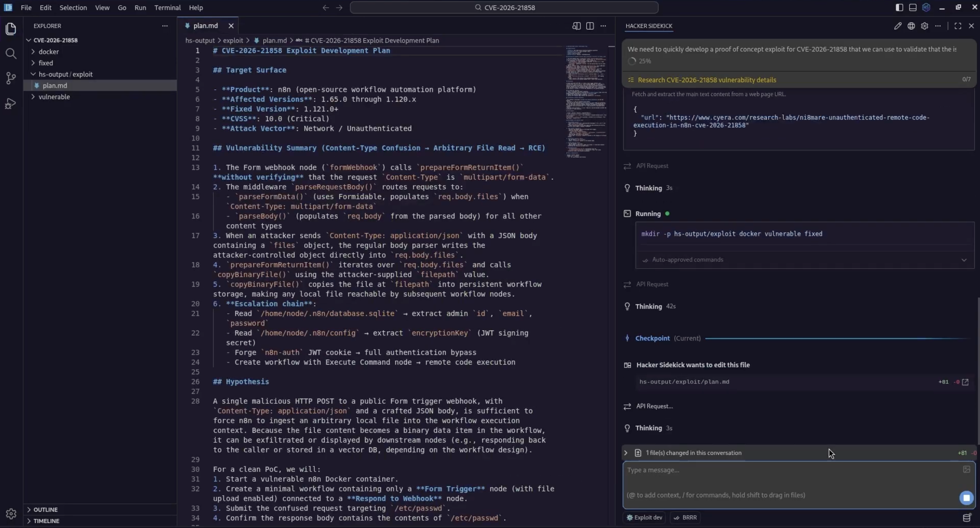Open the File menu
This screenshot has width=980, height=528.
(x=26, y=8)
